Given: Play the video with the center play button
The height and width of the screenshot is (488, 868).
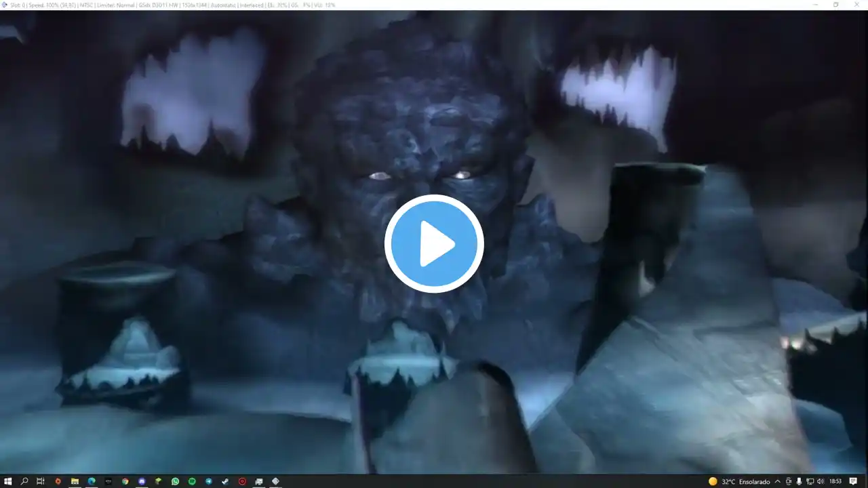Looking at the screenshot, I should (434, 243).
